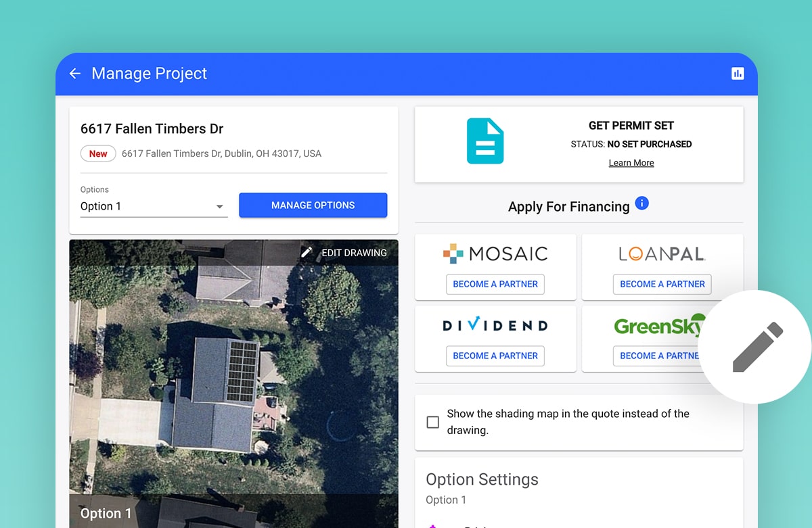The height and width of the screenshot is (528, 812).
Task: Become a partner with Dividend
Action: (x=495, y=356)
